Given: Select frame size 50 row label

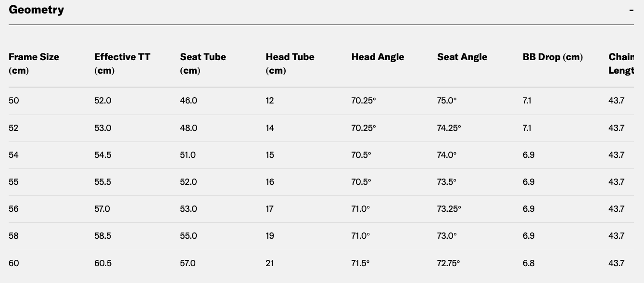Looking at the screenshot, I should pyautogui.click(x=14, y=101).
